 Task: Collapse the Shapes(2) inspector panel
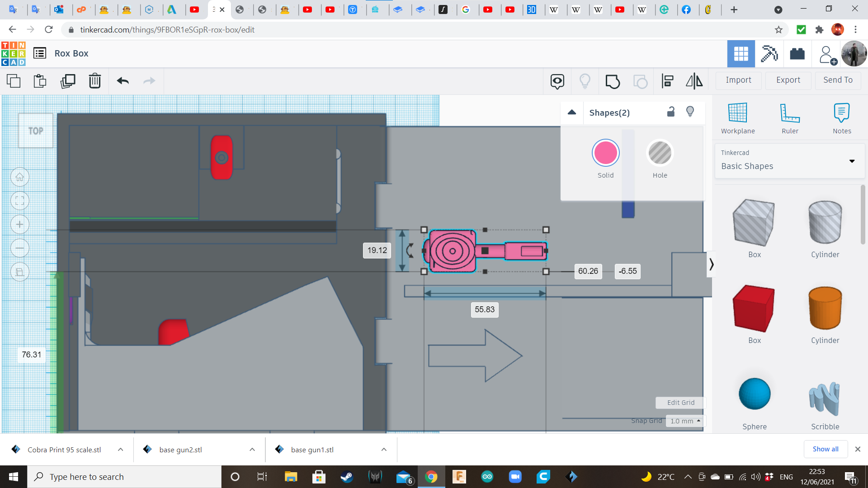(572, 113)
